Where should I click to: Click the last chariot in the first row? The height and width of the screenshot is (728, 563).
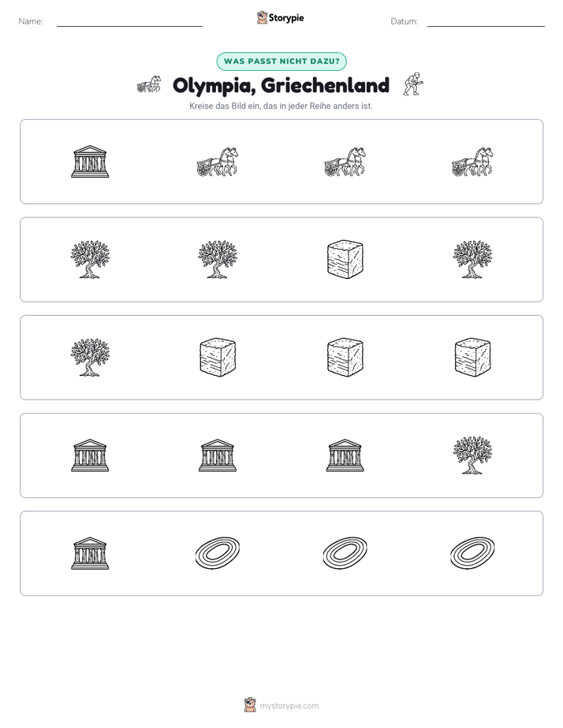coord(472,162)
